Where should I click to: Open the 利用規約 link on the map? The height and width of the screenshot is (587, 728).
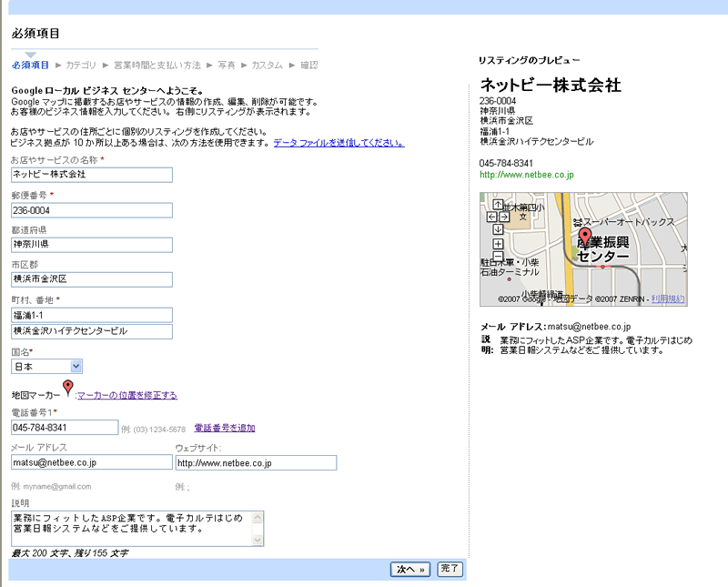[668, 299]
